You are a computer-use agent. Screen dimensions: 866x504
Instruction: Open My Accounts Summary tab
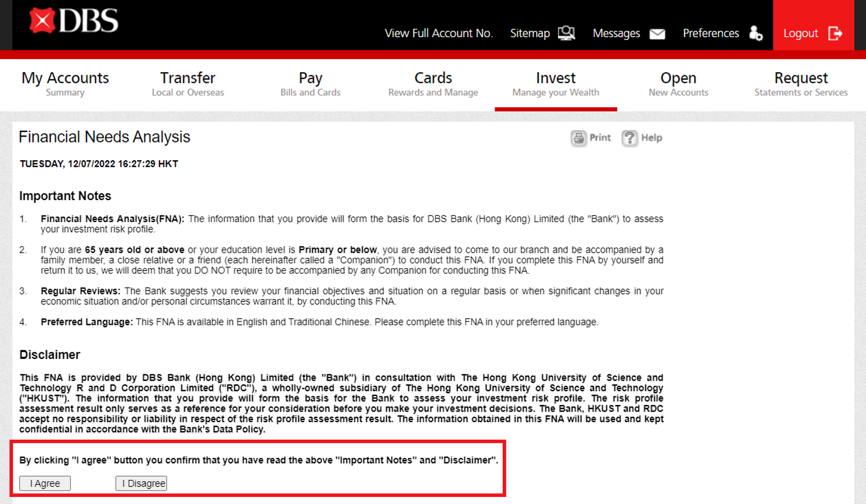(x=65, y=84)
